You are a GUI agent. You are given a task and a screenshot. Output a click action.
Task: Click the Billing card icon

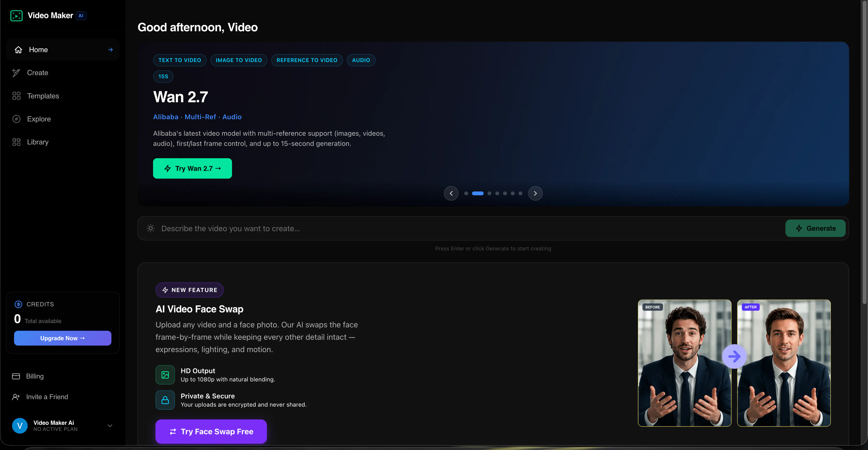[16, 376]
